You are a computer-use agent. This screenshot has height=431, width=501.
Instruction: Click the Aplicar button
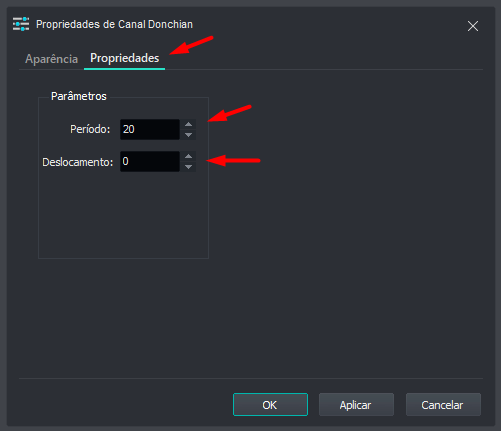[356, 405]
